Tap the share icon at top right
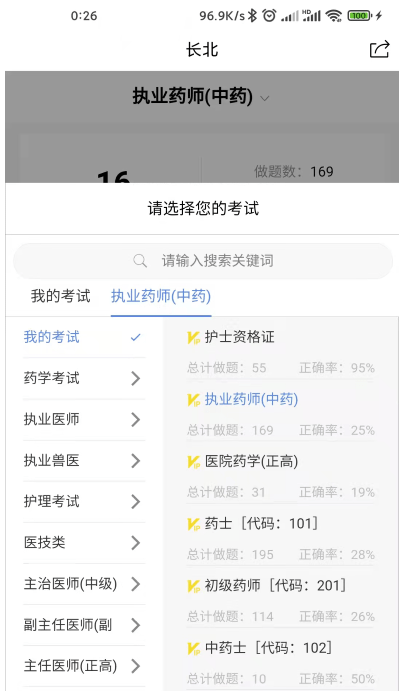Image resolution: width=402 pixels, height=691 pixels. (x=380, y=49)
